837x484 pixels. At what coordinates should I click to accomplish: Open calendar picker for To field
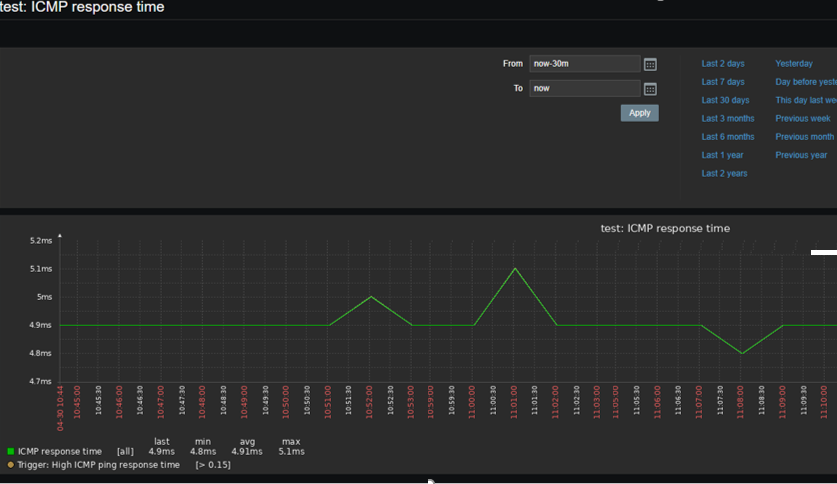pyautogui.click(x=650, y=89)
